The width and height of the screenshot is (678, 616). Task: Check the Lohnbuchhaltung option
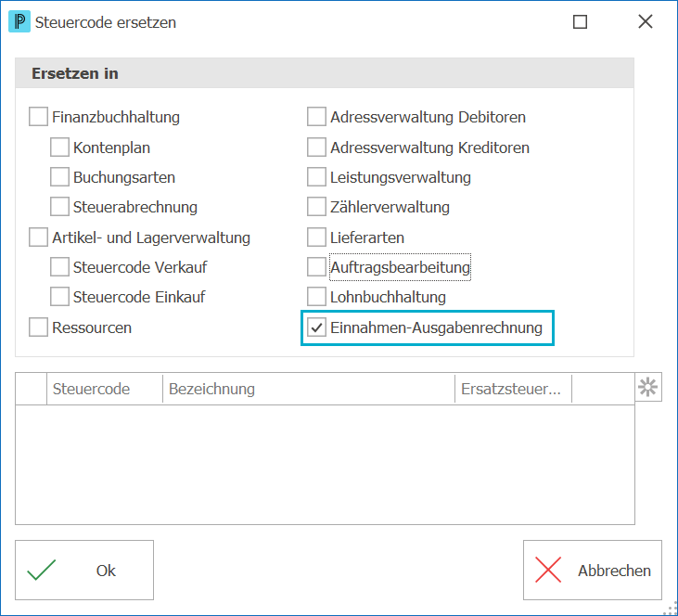tap(316, 296)
